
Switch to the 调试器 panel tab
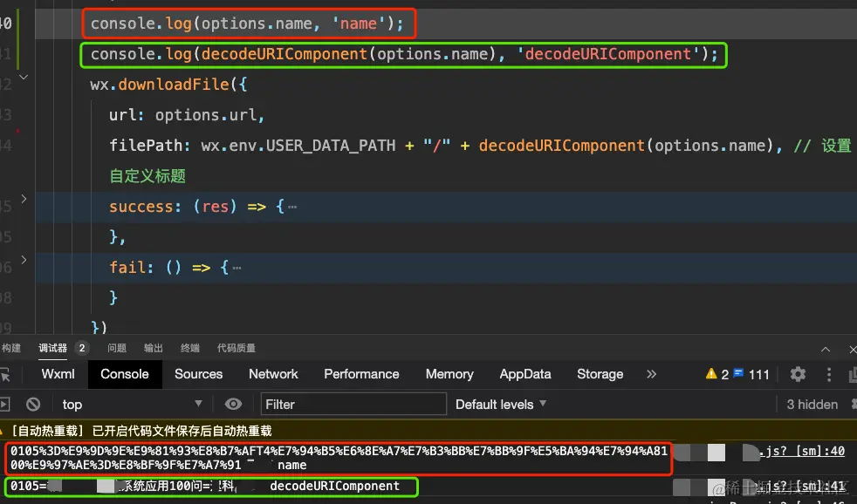pos(53,348)
